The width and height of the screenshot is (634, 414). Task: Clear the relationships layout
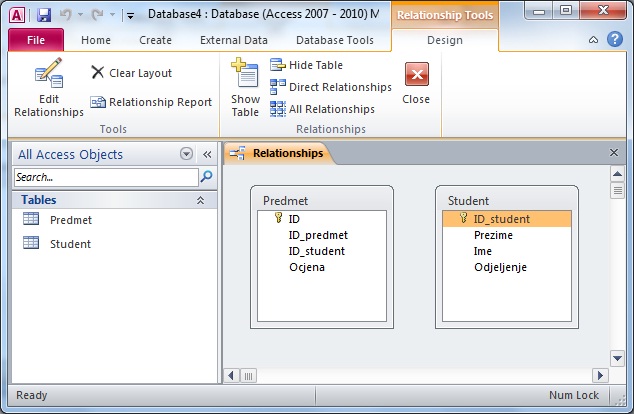pos(131,73)
